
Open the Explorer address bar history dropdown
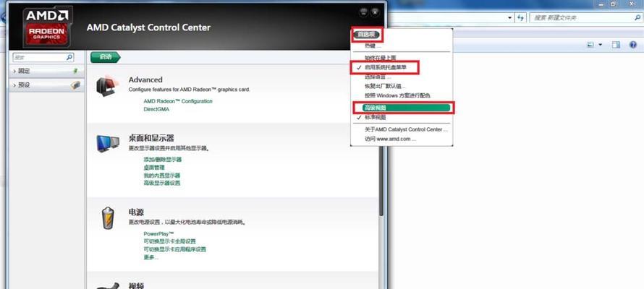[510, 17]
